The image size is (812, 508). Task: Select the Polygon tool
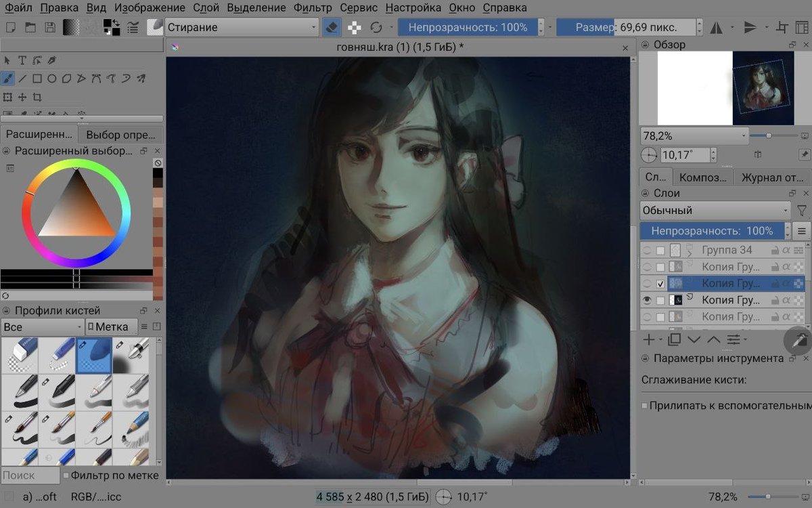67,79
